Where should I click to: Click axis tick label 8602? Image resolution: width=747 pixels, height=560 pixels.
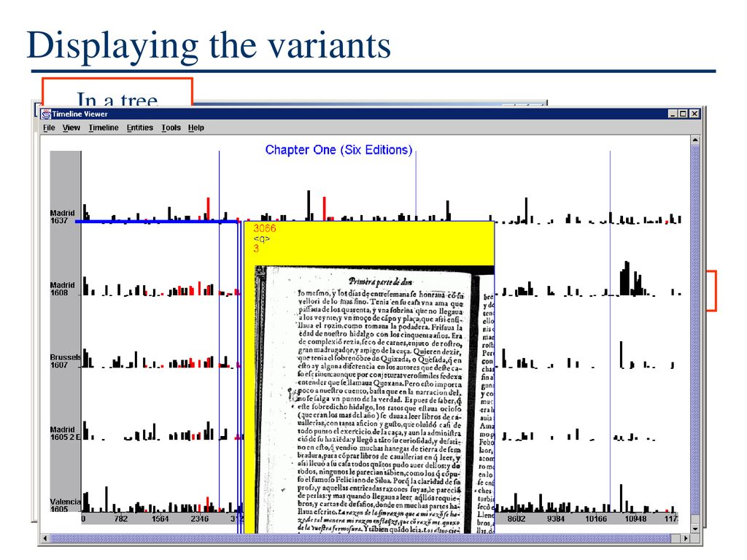tap(516, 519)
